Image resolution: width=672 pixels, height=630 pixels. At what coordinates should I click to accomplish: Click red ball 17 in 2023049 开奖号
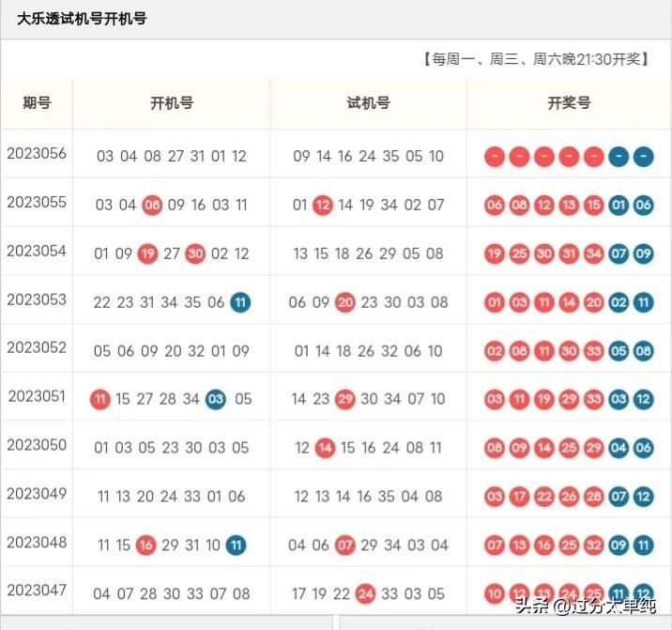click(519, 497)
